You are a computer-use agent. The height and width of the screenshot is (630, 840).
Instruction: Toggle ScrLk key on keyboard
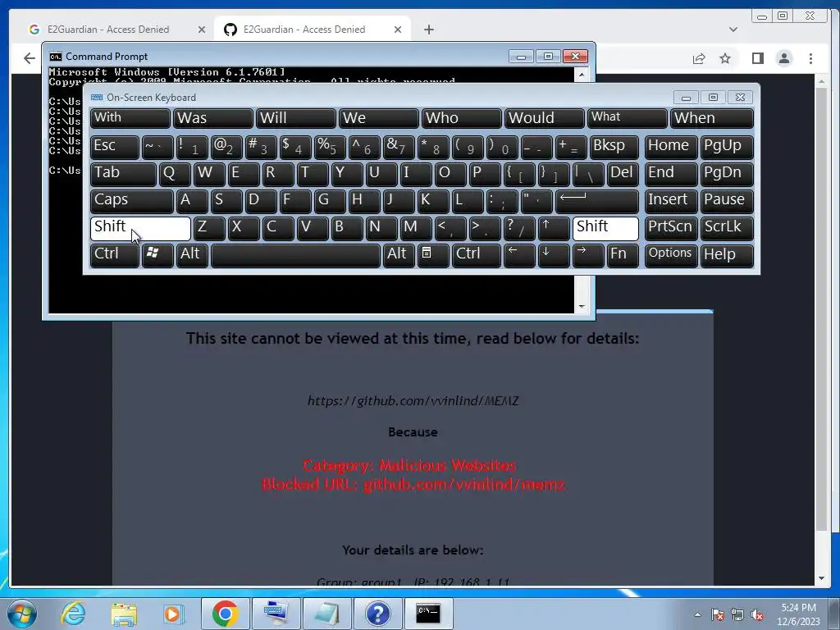point(727,229)
